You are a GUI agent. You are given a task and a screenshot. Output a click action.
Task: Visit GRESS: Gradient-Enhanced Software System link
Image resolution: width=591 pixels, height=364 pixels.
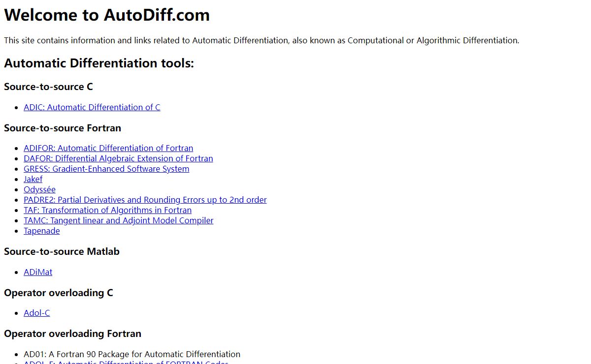click(106, 169)
